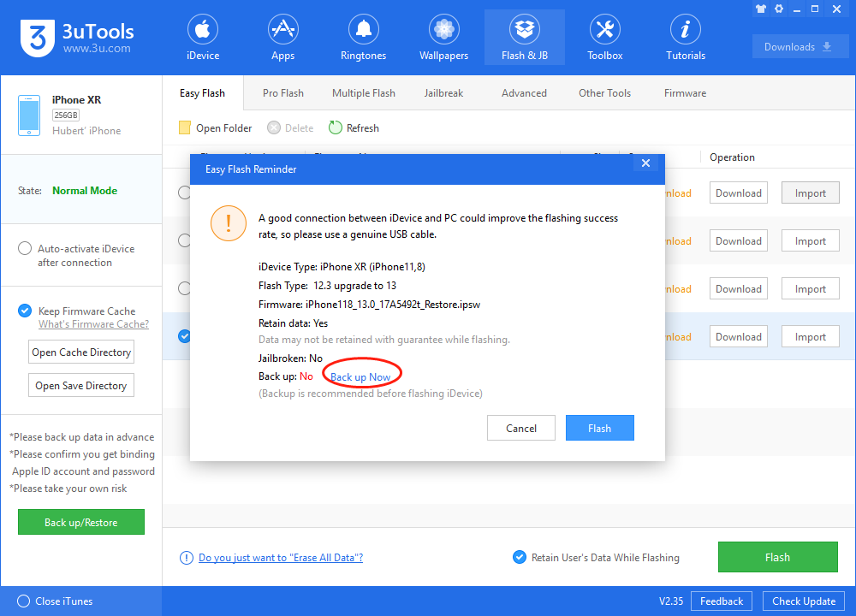Open the Downloads manager
This screenshot has height=616, width=856.
(x=800, y=47)
